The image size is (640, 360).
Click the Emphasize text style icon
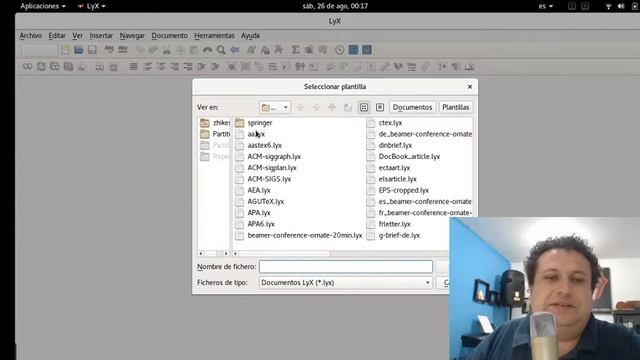click(251, 50)
